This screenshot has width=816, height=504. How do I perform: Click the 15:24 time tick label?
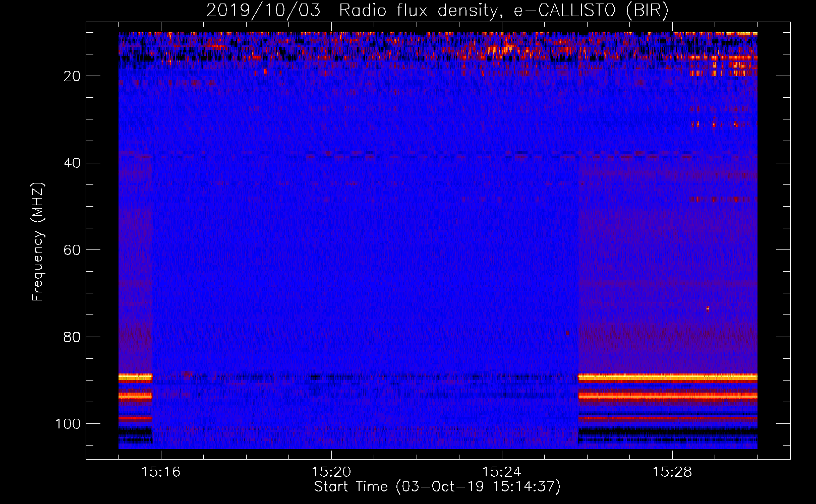coord(502,472)
